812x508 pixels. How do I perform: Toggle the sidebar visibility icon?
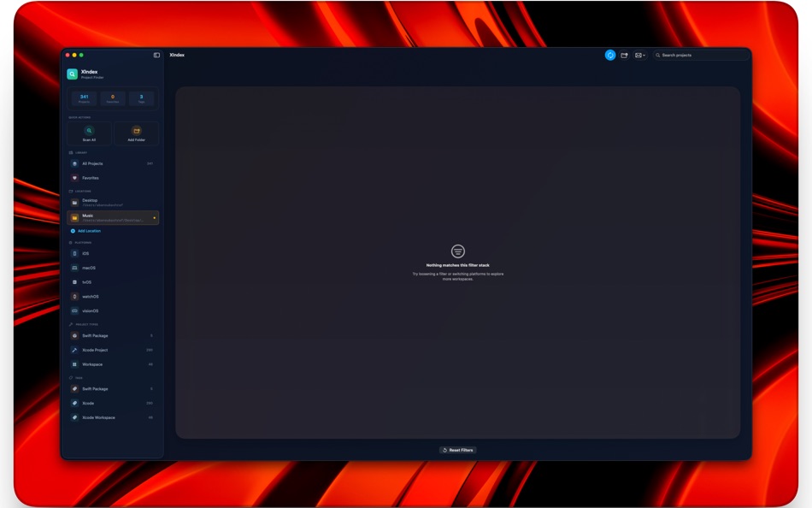point(155,54)
